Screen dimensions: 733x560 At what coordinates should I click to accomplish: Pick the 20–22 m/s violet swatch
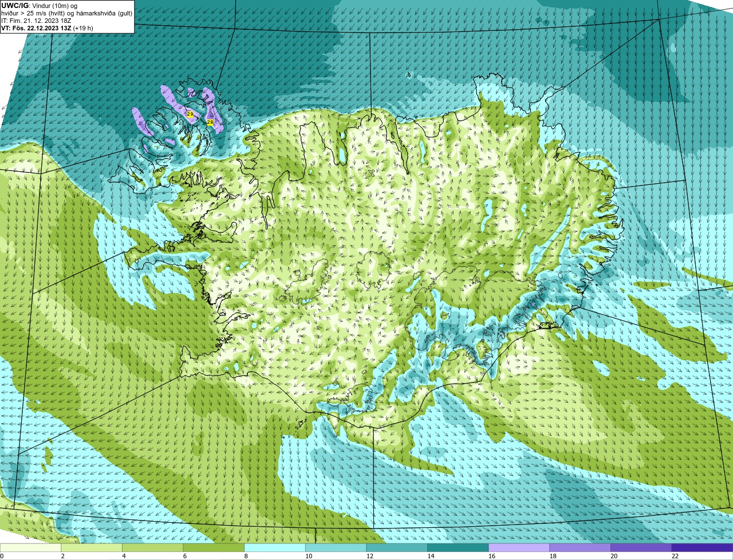641,547
